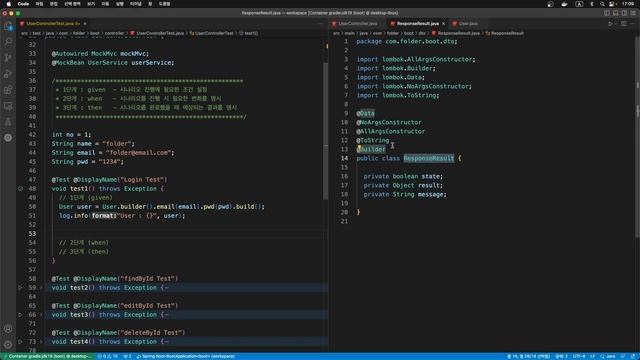Open the Search view in activity bar
Viewport: 640px width, 360px height.
[x=8, y=41]
